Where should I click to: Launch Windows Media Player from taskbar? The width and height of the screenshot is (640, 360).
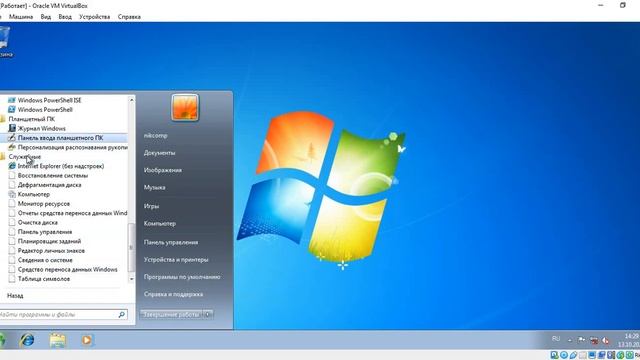click(87, 340)
